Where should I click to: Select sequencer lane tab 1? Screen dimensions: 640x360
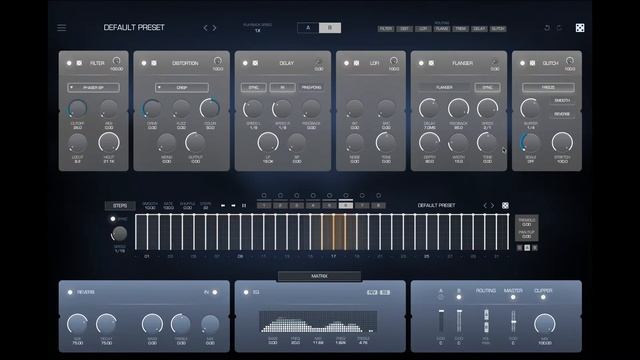(264, 205)
